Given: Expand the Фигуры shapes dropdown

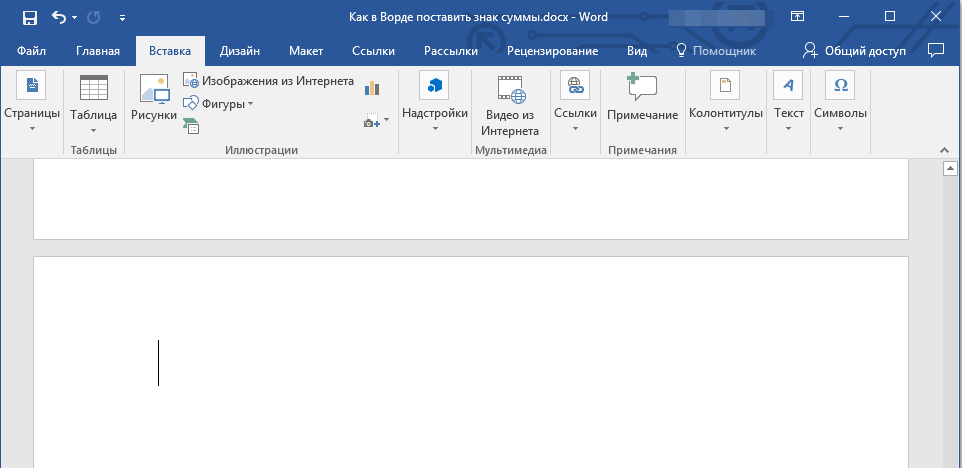Looking at the screenshot, I should pyautogui.click(x=220, y=103).
